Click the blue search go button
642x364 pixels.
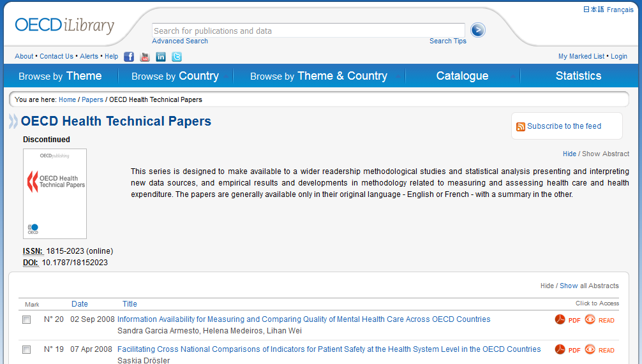coord(478,30)
